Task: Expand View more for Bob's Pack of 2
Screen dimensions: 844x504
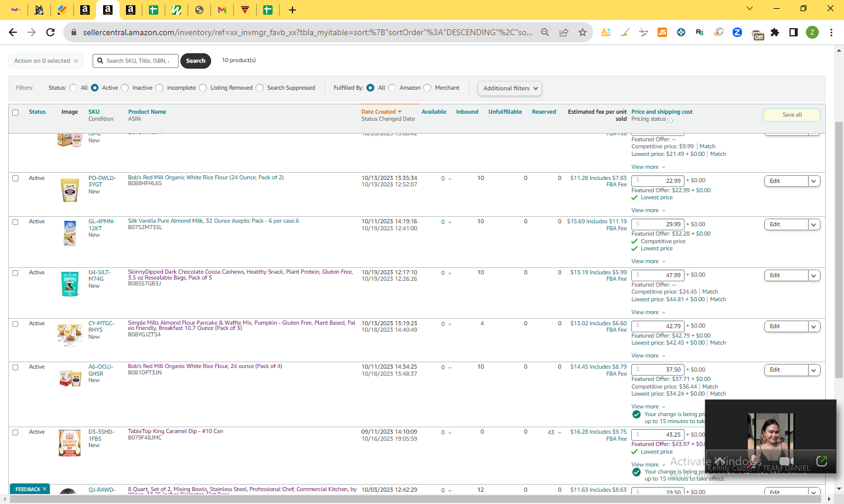Action: tap(648, 210)
